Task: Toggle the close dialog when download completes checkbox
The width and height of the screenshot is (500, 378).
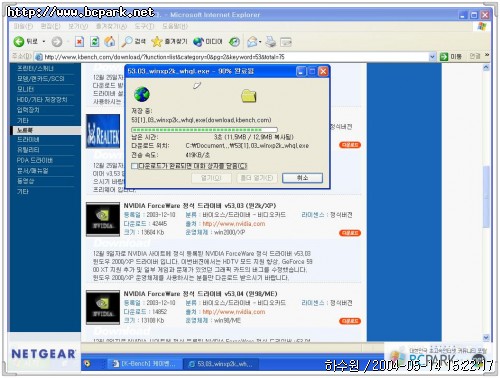Action: point(134,166)
